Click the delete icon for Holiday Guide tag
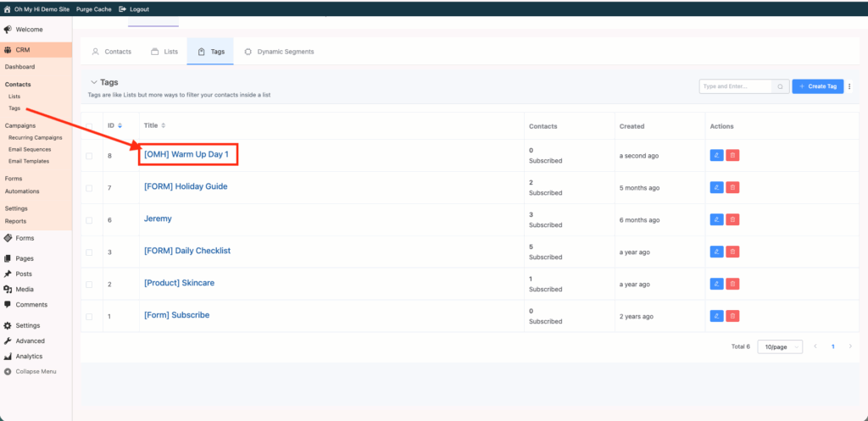The image size is (868, 421). pos(733,187)
